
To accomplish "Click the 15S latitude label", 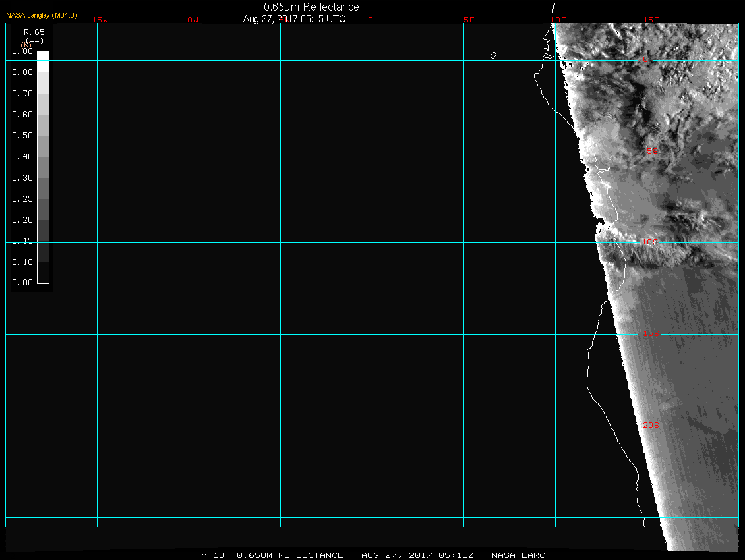I will click(x=652, y=333).
